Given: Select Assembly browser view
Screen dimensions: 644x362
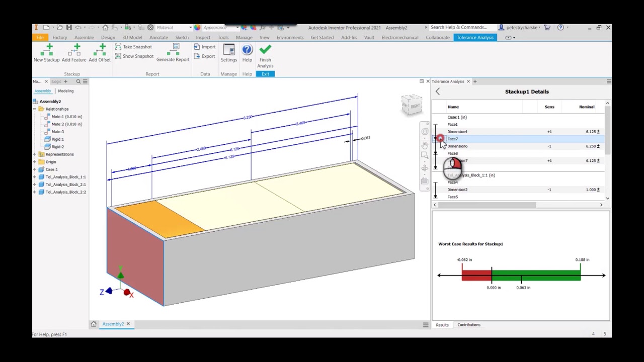Looking at the screenshot, I should 43,91.
